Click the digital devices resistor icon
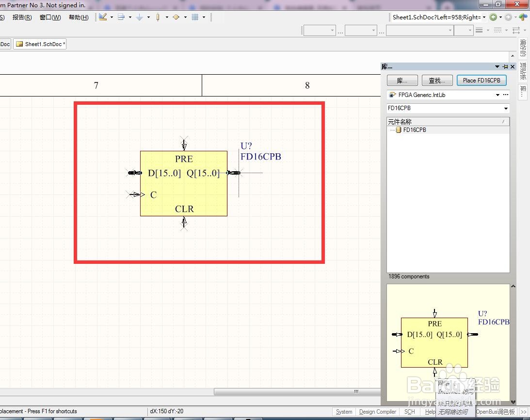This screenshot has width=530, height=420. (158, 17)
